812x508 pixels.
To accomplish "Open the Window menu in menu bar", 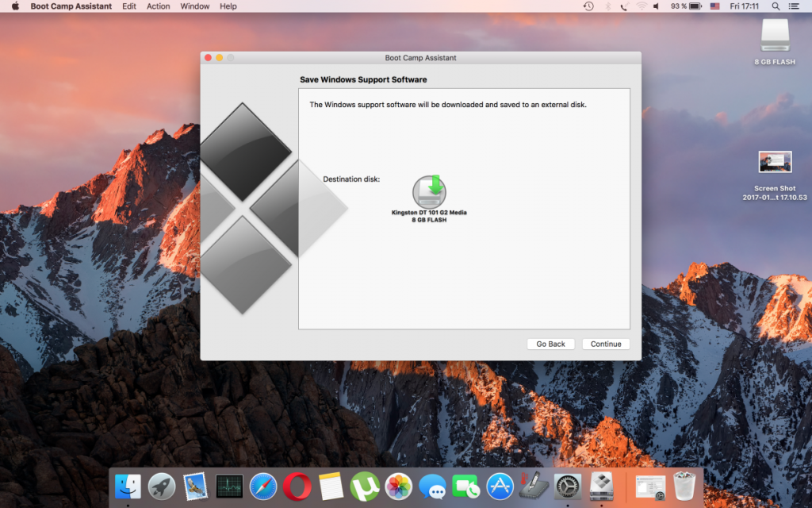I will [x=195, y=6].
